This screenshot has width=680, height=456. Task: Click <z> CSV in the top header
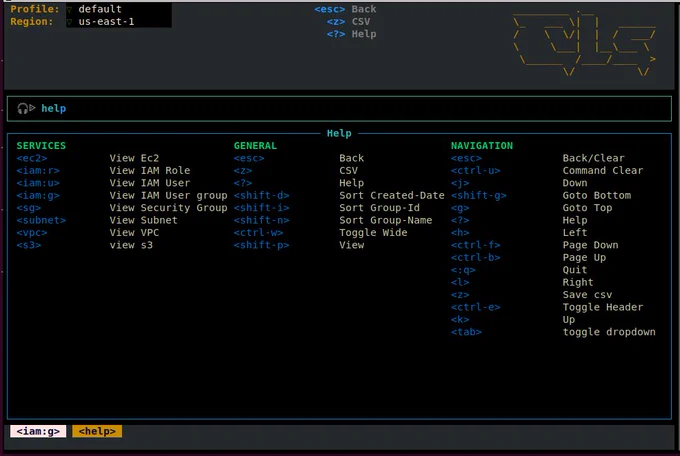349,22
